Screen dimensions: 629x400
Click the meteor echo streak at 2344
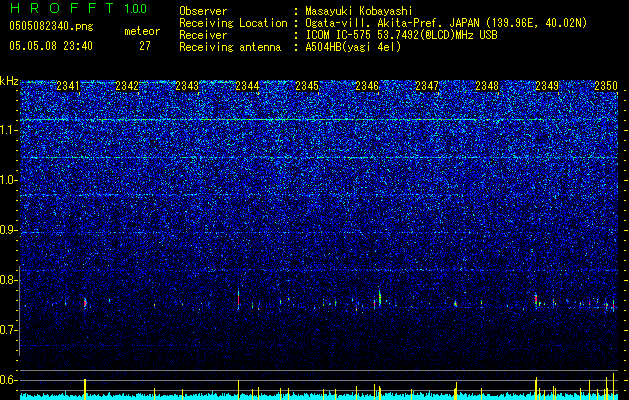[x=238, y=300]
